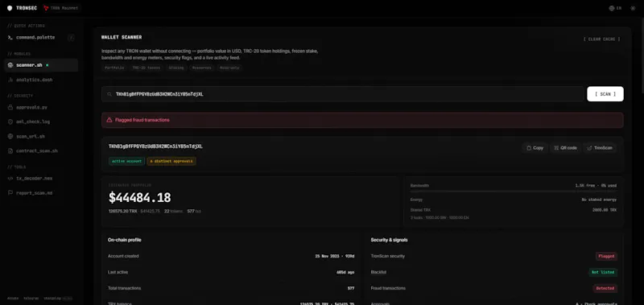644x305 pixels.
Task: Click the Staking feature tag
Action: click(x=175, y=68)
